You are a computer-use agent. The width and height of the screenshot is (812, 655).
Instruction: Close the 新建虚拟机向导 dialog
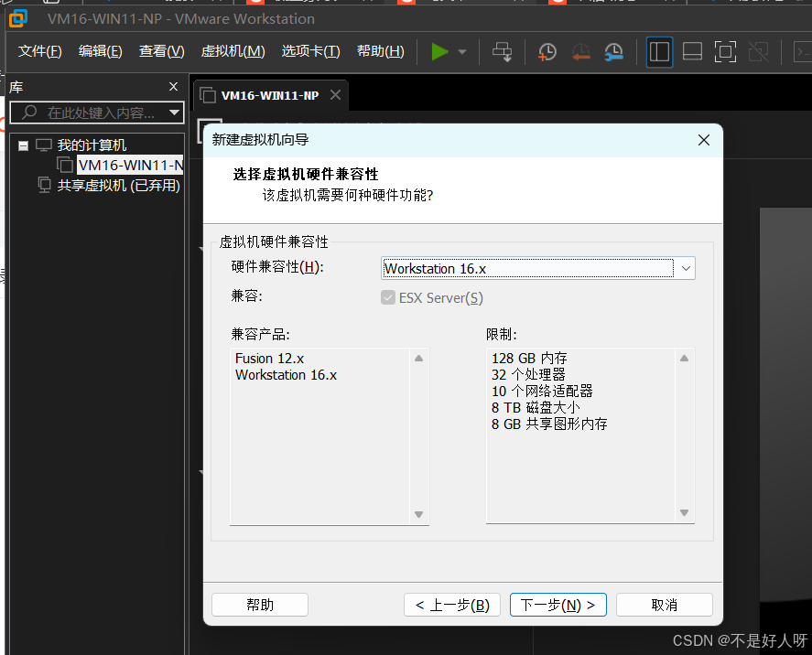704,140
